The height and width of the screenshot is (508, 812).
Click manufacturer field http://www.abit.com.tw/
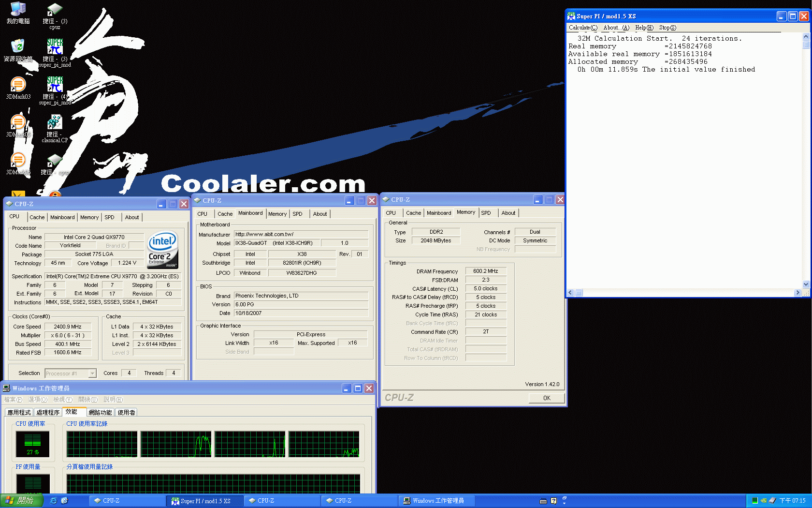click(301, 234)
